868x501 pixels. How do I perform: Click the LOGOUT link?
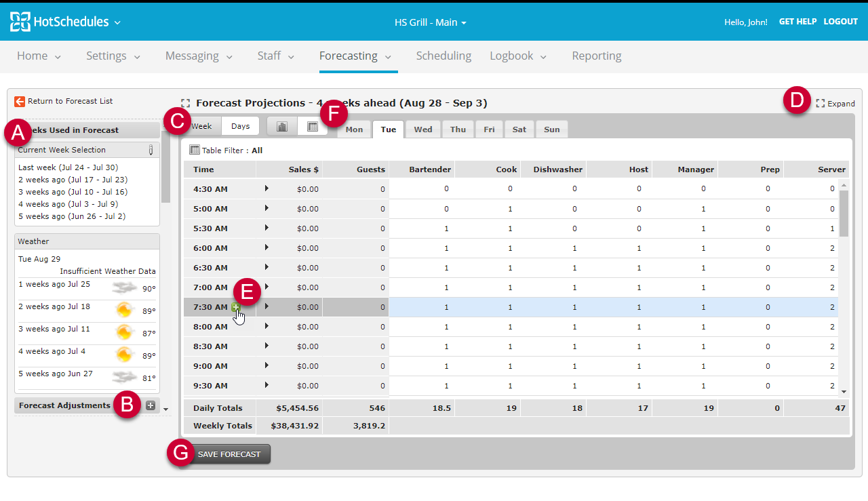(x=841, y=22)
